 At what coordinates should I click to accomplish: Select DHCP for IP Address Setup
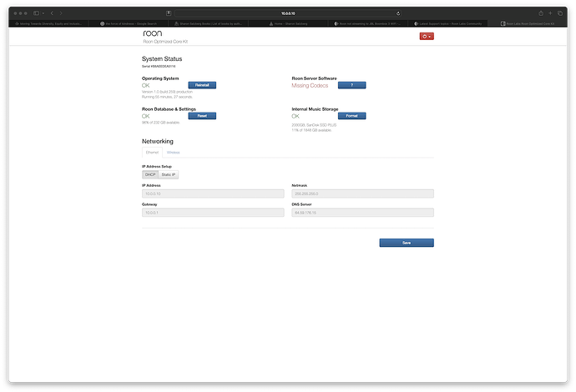pos(150,174)
